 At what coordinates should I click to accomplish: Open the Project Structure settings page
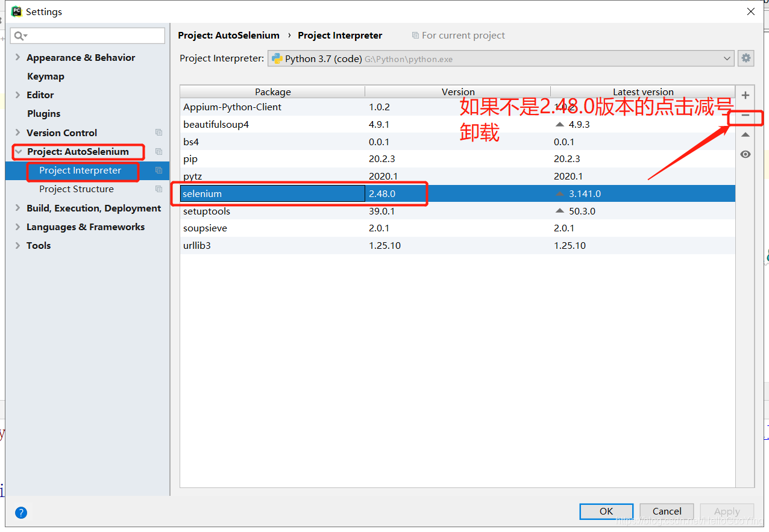77,189
